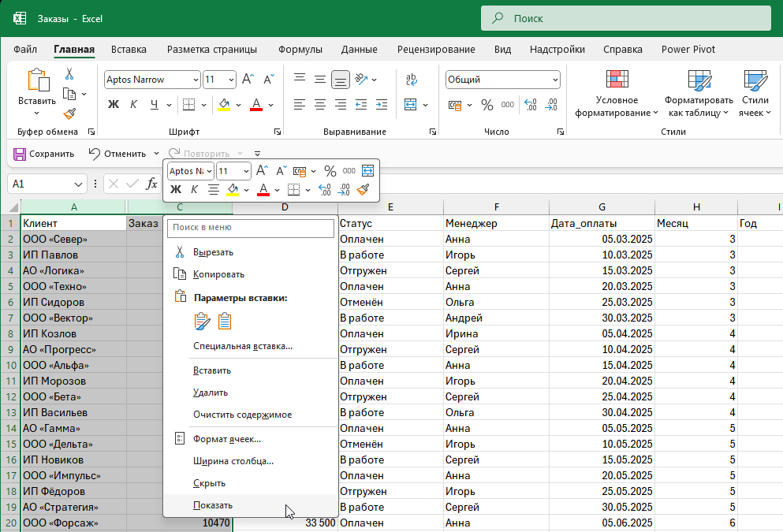The height and width of the screenshot is (532, 783).
Task: Expand the number format dropdown showing Общий
Action: (x=555, y=80)
